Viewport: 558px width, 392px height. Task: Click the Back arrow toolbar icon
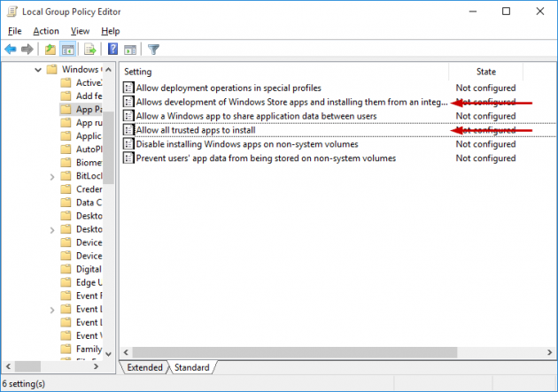click(x=11, y=49)
